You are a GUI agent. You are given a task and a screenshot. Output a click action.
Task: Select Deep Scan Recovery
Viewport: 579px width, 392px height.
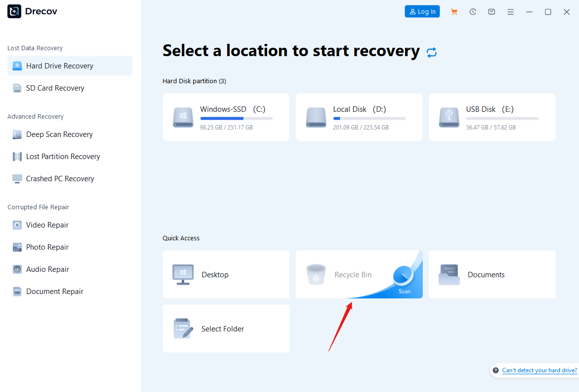click(x=59, y=134)
